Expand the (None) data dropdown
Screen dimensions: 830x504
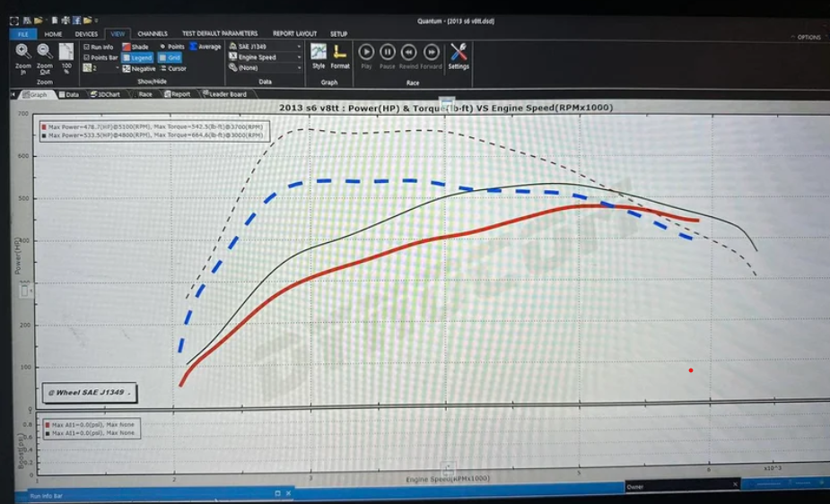point(299,68)
